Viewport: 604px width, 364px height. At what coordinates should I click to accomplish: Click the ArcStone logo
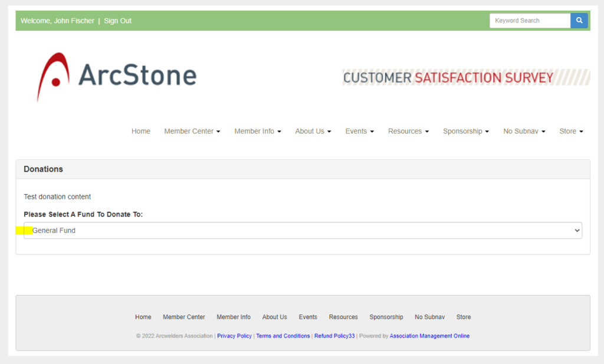pyautogui.click(x=117, y=76)
